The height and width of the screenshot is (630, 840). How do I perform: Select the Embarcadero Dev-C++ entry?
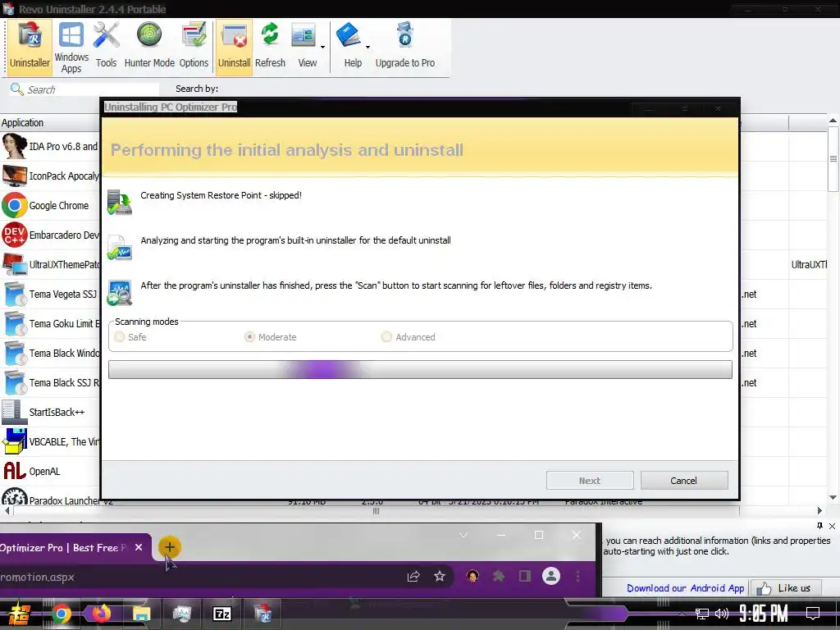50,235
